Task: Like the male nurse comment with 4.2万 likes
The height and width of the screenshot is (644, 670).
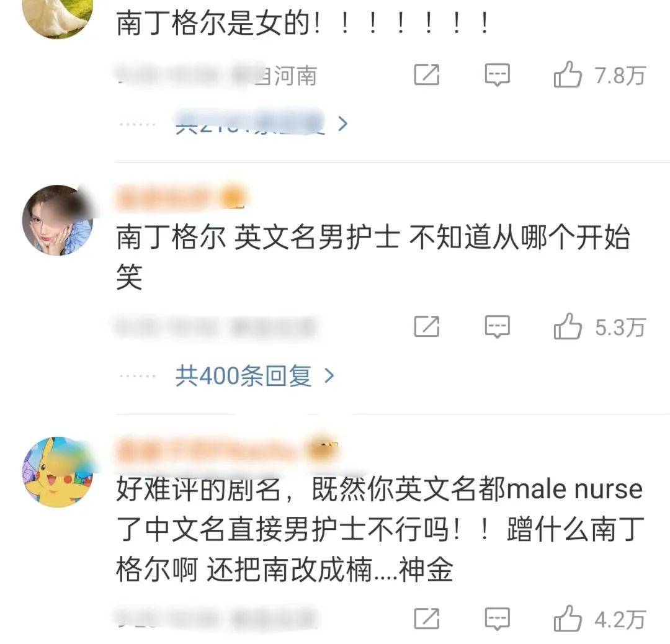Action: (x=568, y=619)
